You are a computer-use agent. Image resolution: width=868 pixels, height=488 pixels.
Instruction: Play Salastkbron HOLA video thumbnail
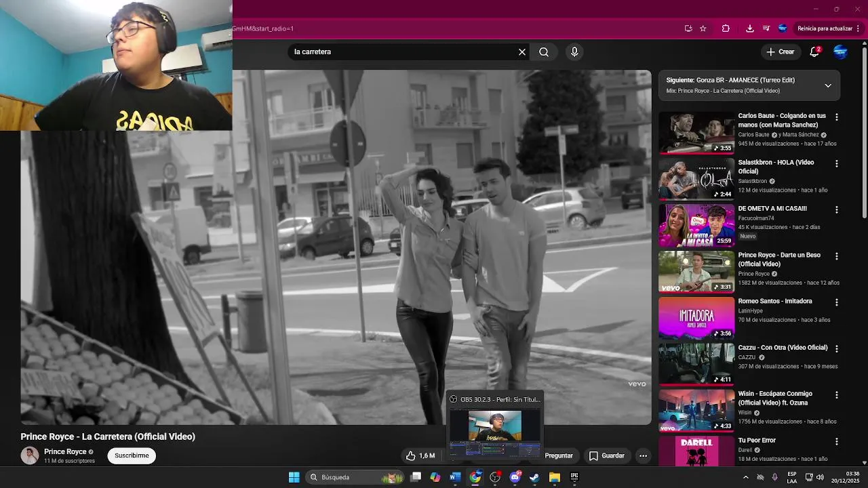[696, 178]
